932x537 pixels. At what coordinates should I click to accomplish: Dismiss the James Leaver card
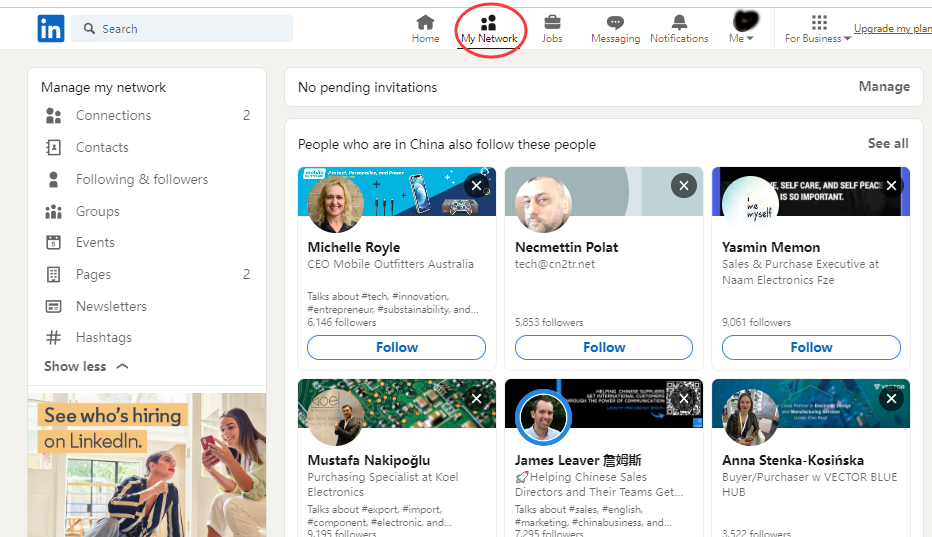[684, 398]
